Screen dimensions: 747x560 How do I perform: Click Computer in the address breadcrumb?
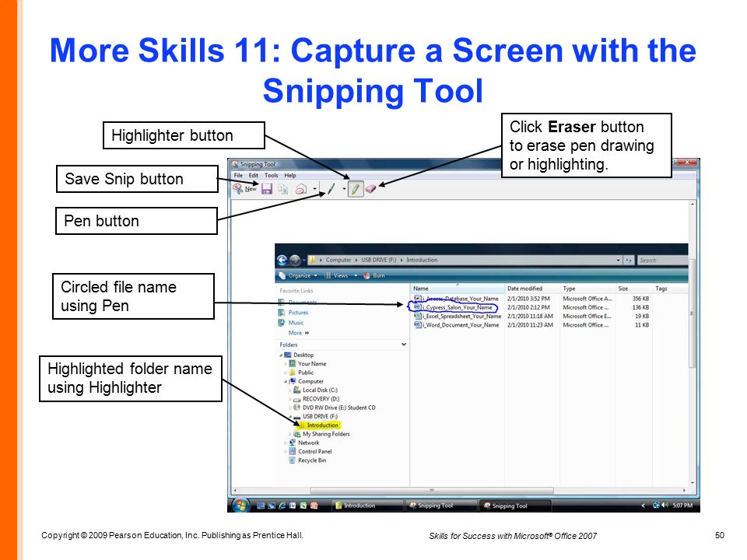pyautogui.click(x=338, y=260)
